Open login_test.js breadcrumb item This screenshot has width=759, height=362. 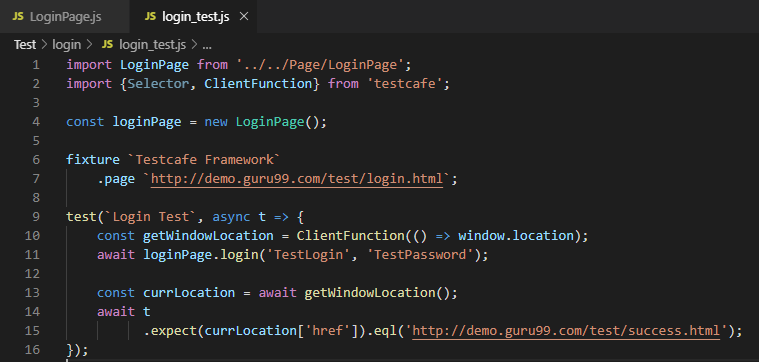152,45
